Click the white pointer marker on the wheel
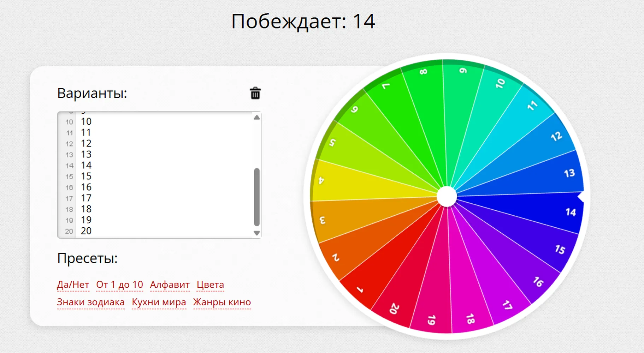 581,197
